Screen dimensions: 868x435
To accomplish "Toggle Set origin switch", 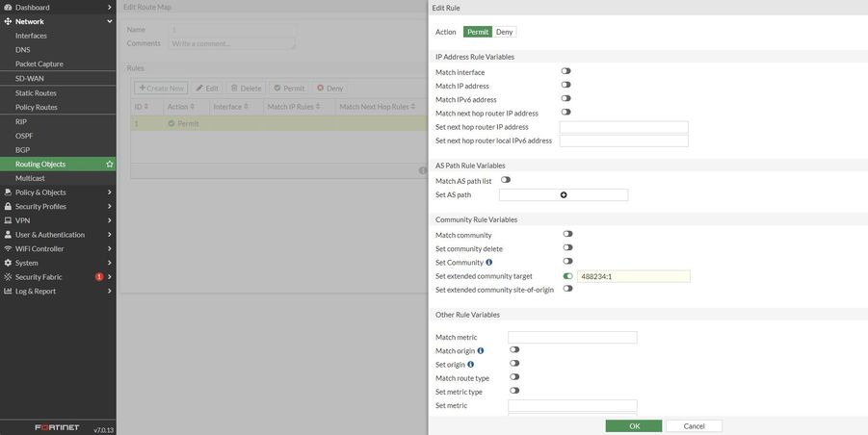I will point(514,363).
